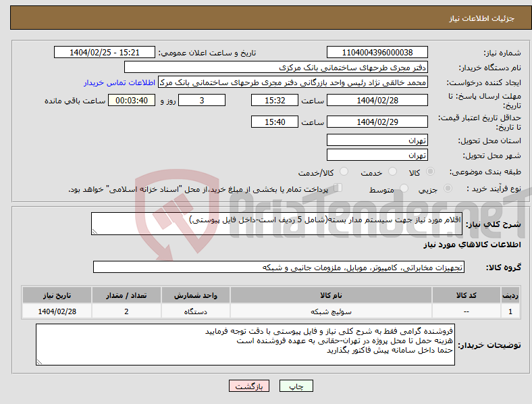This screenshot has width=532, height=404.
Task: Click the توضیحات خریدار notes textarea
Action: tap(245, 345)
